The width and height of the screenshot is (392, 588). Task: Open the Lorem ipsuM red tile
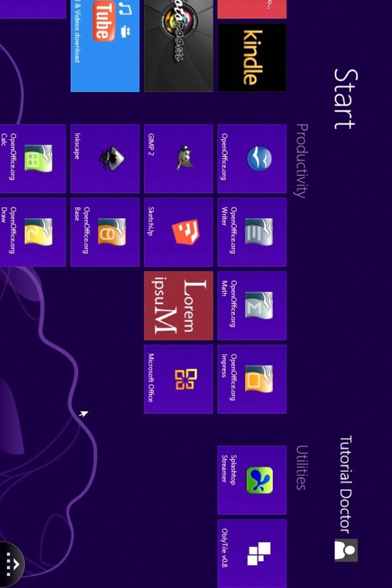[178, 306]
